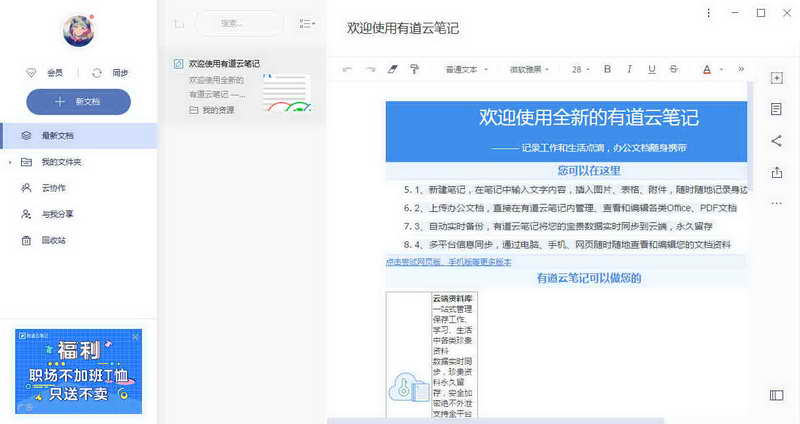Click 会员 membership label
This screenshot has width=800, height=424.
(55, 73)
